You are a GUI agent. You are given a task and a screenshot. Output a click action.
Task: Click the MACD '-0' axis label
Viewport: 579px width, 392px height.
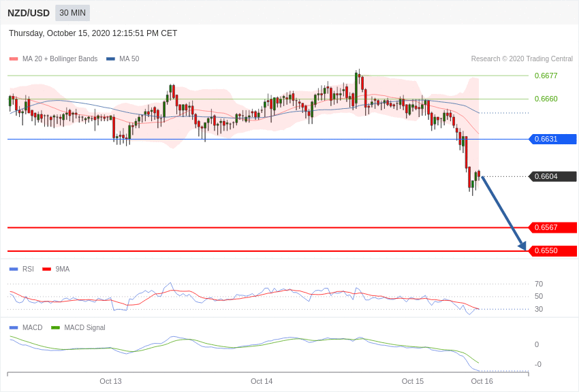click(x=537, y=364)
